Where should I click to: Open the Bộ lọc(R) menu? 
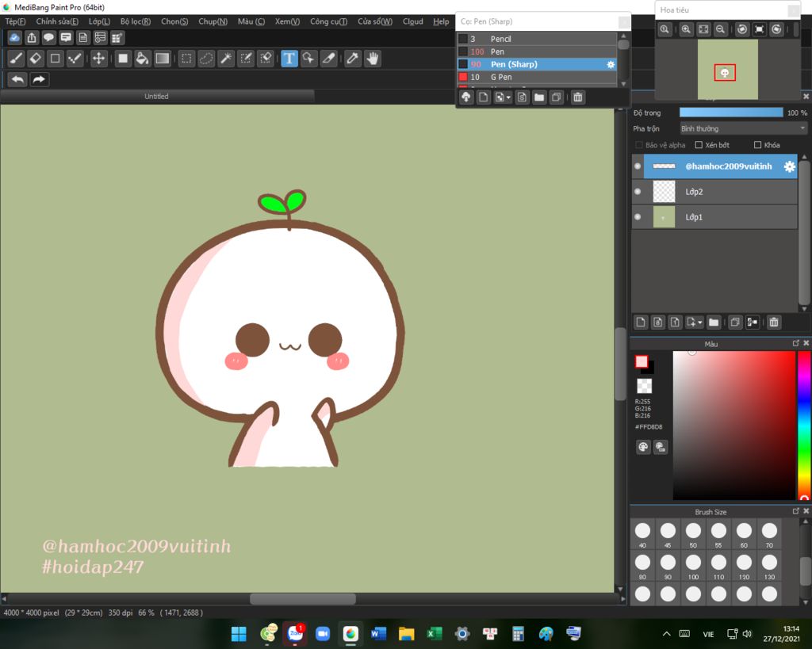pos(135,21)
